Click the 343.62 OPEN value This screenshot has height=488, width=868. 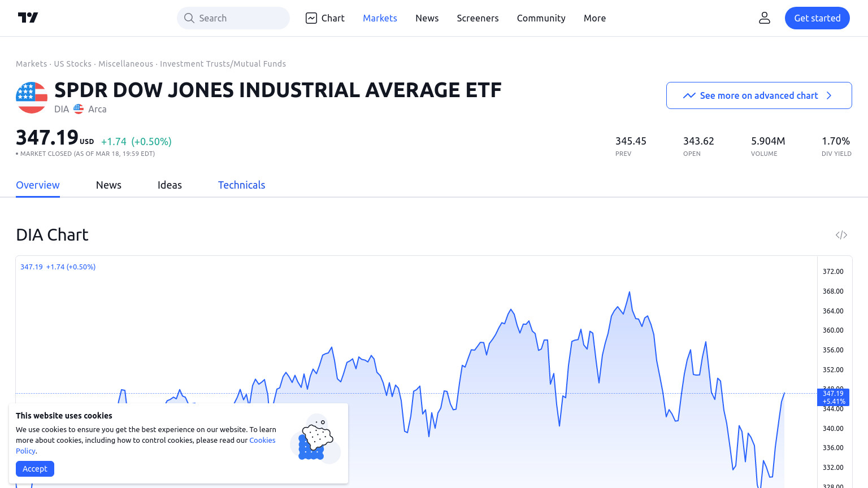click(698, 141)
